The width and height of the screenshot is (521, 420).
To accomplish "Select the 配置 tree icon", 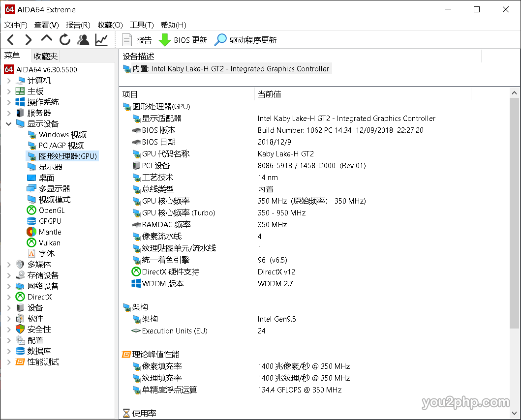I will coord(20,340).
